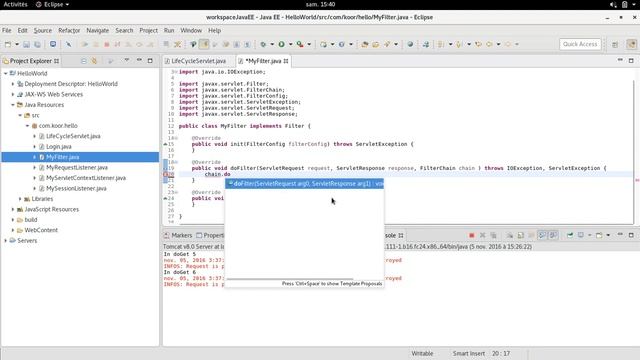Click the Save toolbar icon
The height and width of the screenshot is (360, 640).
pos(26,44)
